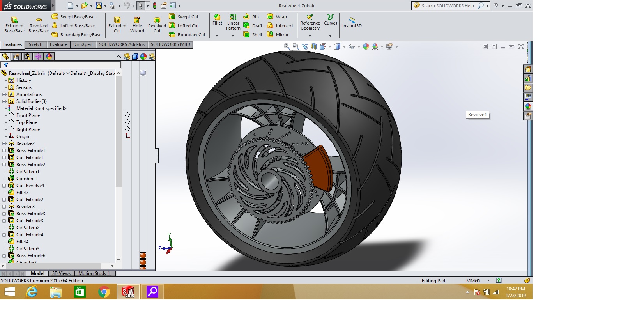Screen dimensions: 644x333
Task: Open the Motion Study 1 tab
Action: (94, 273)
